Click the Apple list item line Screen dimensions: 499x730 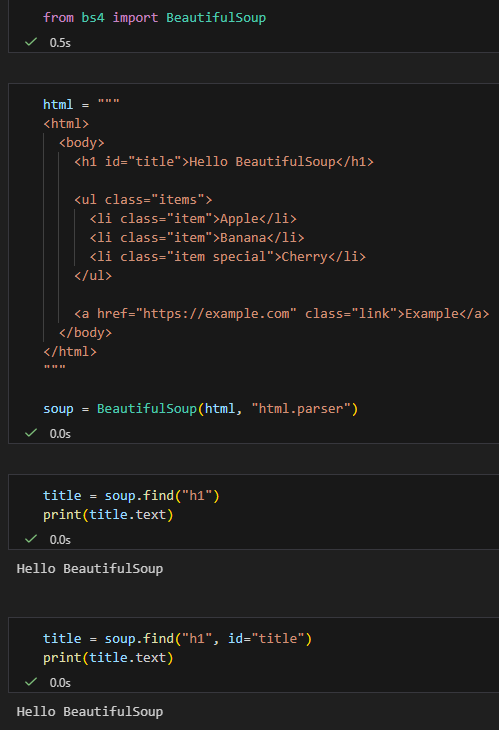(x=193, y=219)
